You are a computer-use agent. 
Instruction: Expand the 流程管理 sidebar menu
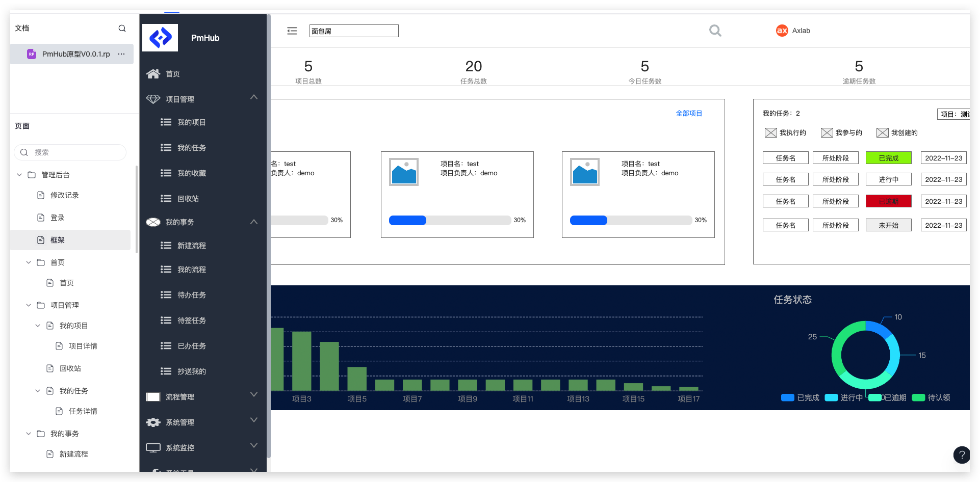point(254,395)
